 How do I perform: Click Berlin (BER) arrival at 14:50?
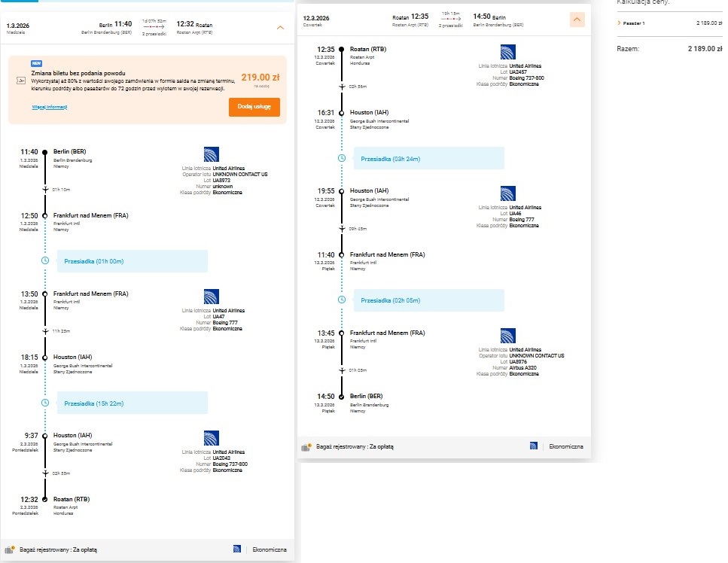click(367, 397)
